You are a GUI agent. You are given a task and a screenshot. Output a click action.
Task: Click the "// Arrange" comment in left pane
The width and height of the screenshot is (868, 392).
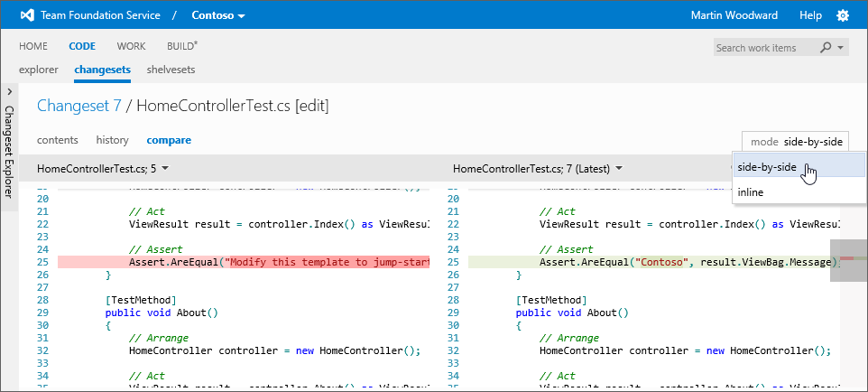(159, 338)
